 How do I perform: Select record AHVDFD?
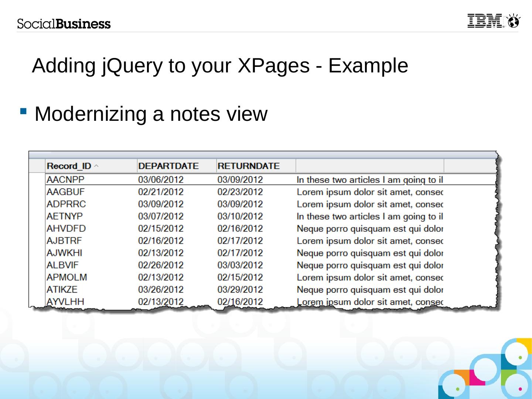(x=66, y=228)
